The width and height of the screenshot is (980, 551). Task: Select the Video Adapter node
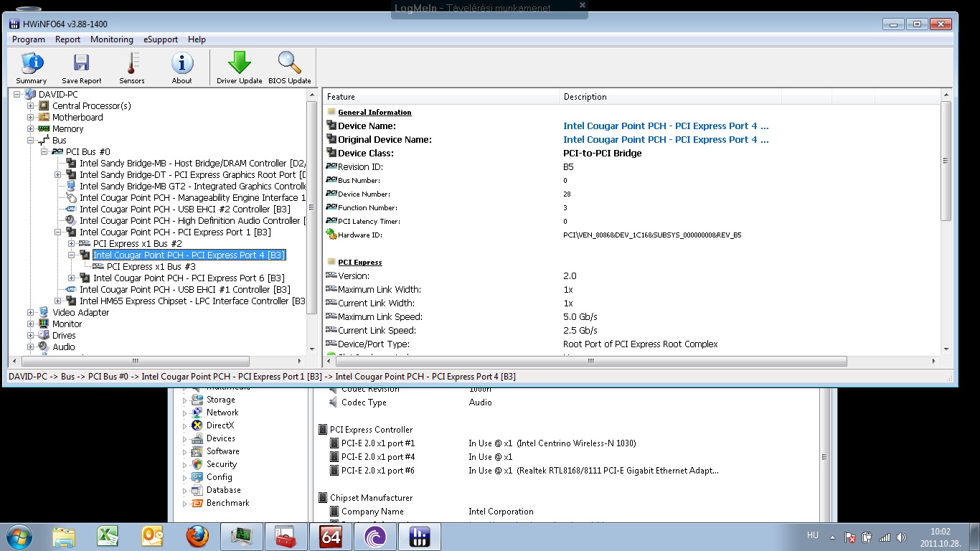(80, 313)
